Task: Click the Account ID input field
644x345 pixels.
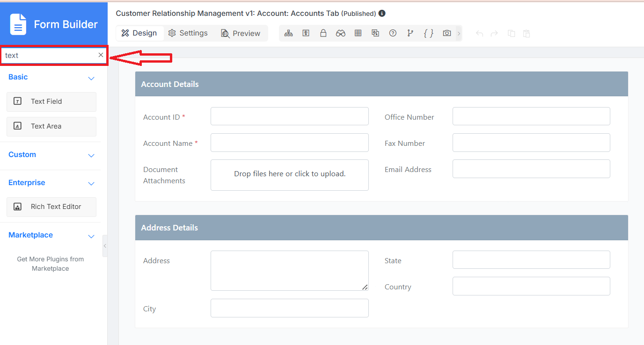Action: click(x=290, y=116)
